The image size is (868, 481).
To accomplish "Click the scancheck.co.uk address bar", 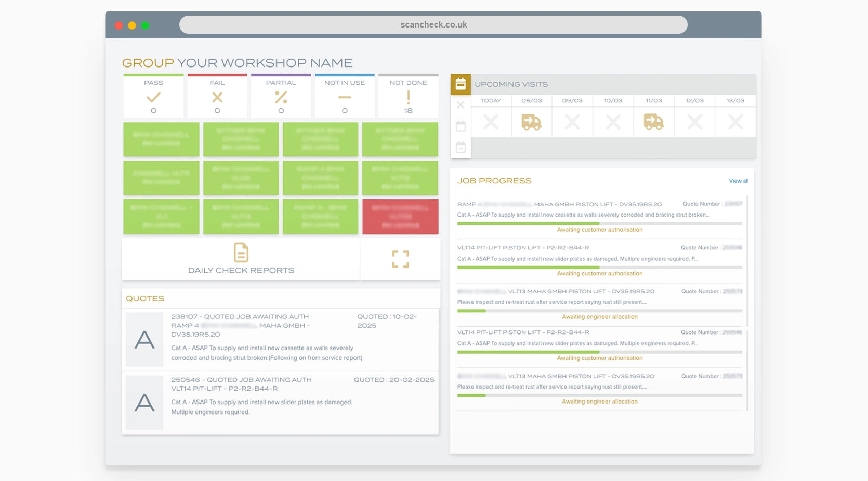I will [433, 25].
